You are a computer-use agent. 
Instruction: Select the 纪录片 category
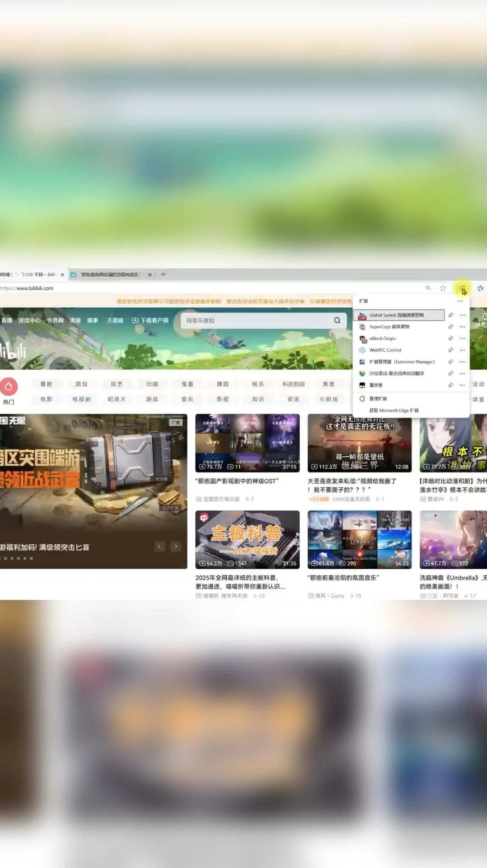point(117,399)
